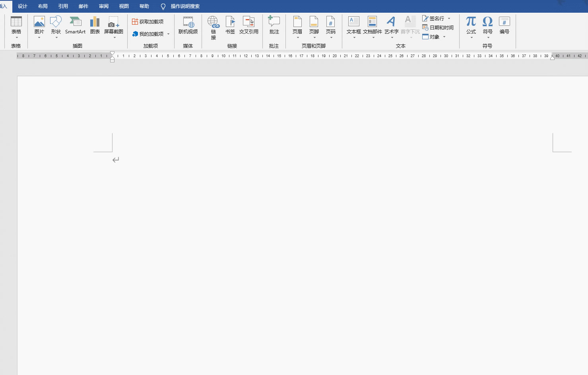Viewport: 588px width, 375px height.
Task: Click 获取加载项 to get add-ins
Action: 147,21
